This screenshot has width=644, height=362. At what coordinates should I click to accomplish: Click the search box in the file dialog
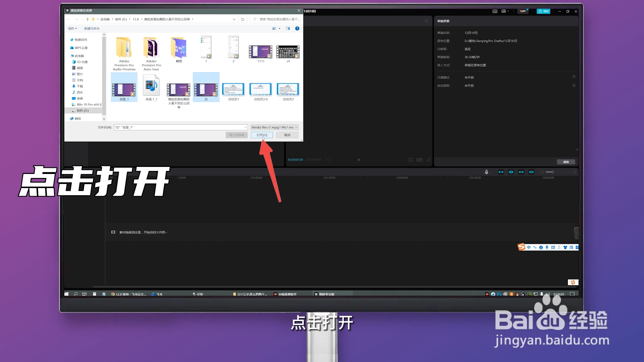tap(276, 19)
